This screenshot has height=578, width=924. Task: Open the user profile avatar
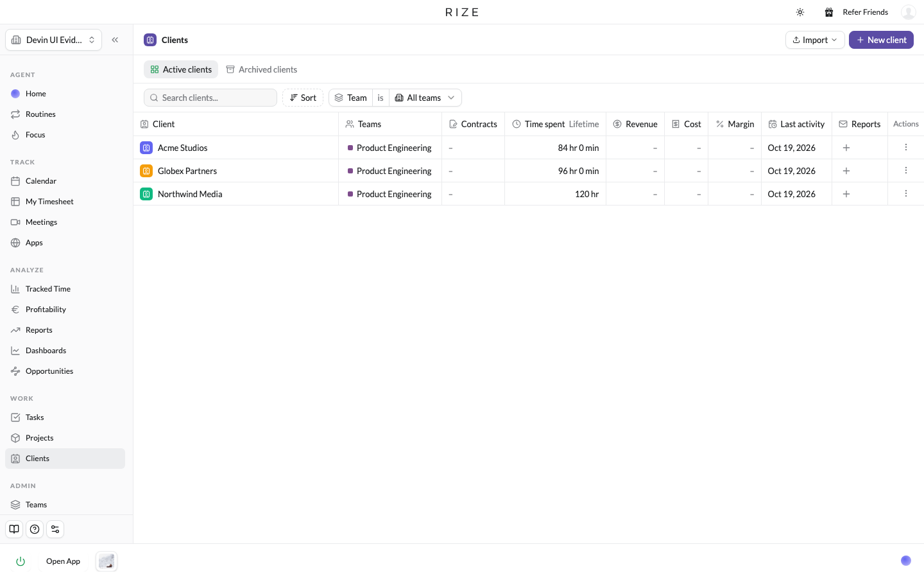(x=908, y=12)
